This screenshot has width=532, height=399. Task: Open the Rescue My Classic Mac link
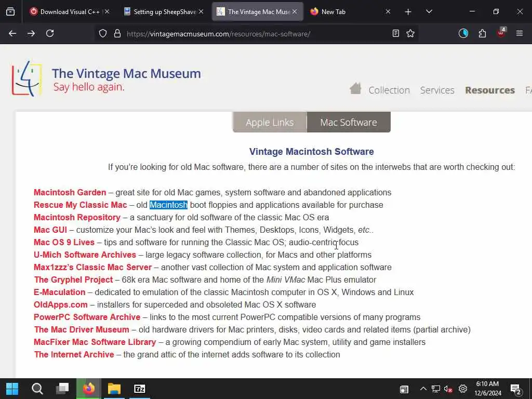point(81,205)
